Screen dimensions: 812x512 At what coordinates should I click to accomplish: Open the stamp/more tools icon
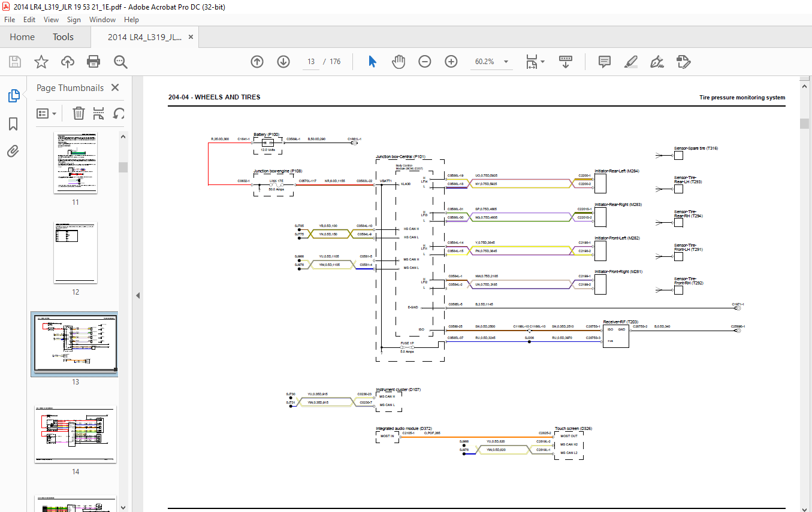click(683, 62)
